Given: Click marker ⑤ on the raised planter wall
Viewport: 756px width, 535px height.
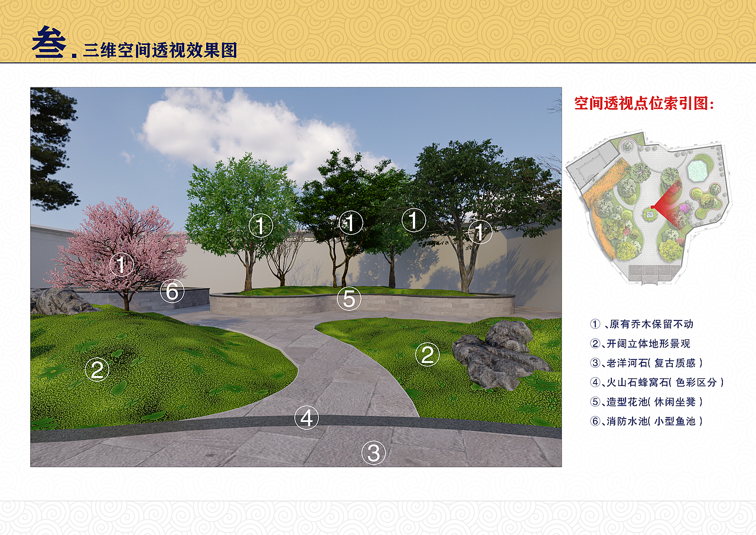Looking at the screenshot, I should click(x=349, y=299).
